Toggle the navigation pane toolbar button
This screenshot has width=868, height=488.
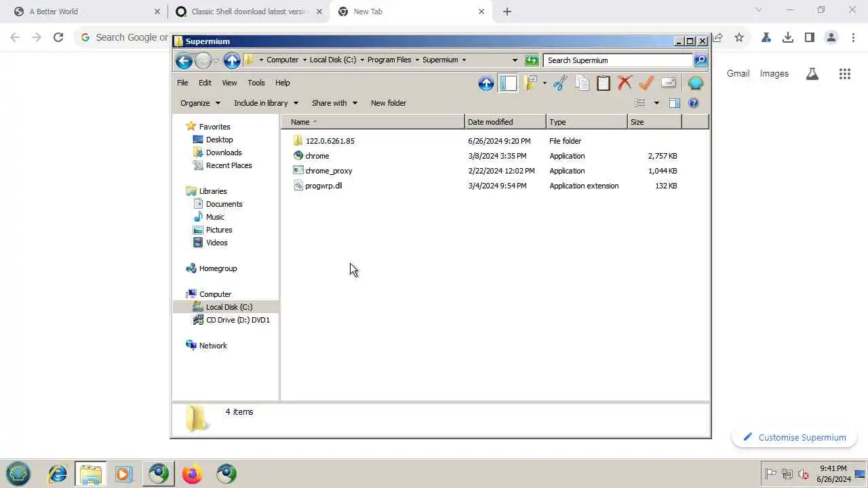pos(508,83)
